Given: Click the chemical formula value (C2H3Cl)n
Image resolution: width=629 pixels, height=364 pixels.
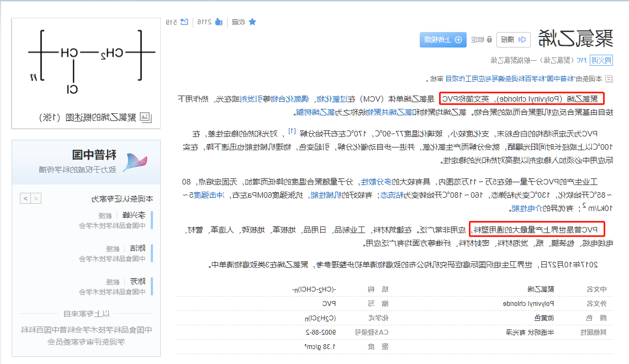Looking at the screenshot, I should [320, 318].
